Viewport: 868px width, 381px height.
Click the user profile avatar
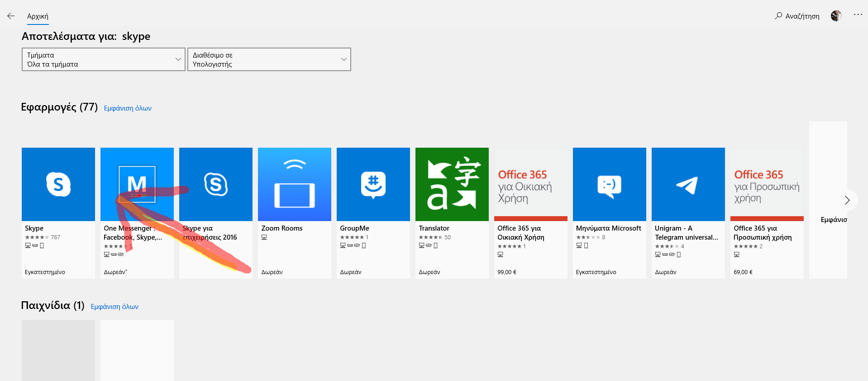[x=836, y=16]
